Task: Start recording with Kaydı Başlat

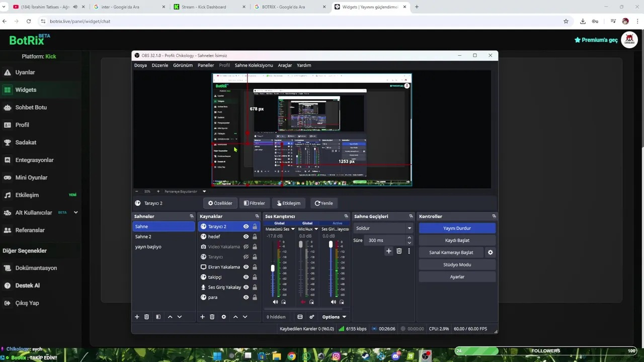Action: [x=457, y=240]
